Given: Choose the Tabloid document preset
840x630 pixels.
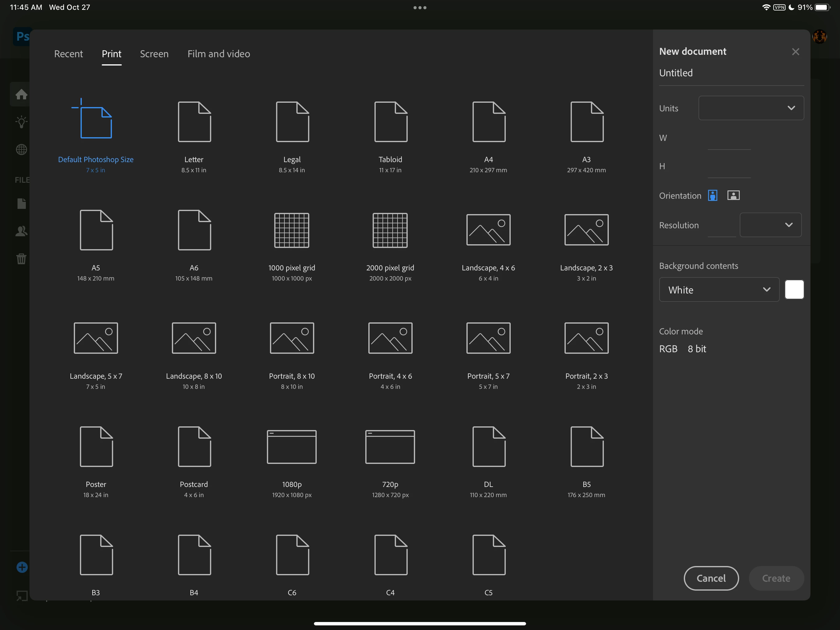Looking at the screenshot, I should click(390, 122).
